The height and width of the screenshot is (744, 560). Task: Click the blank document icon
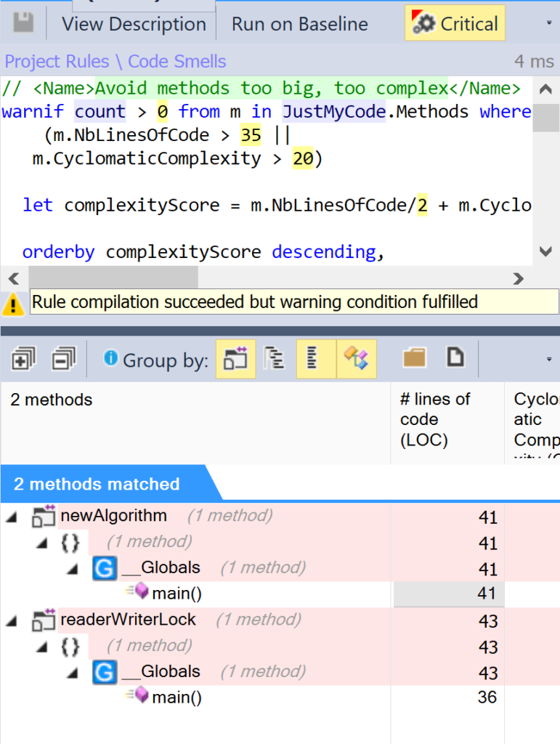coord(455,357)
